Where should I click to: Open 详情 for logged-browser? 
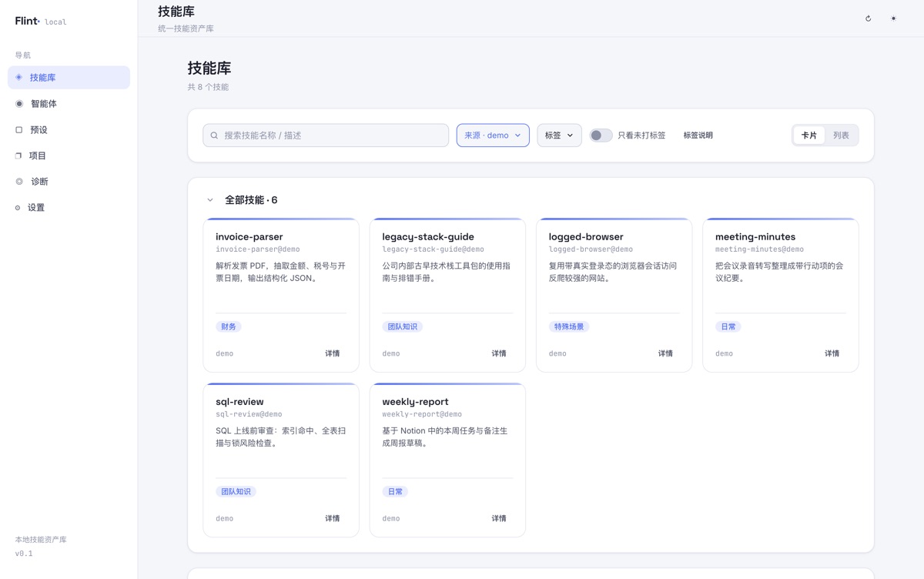click(665, 353)
